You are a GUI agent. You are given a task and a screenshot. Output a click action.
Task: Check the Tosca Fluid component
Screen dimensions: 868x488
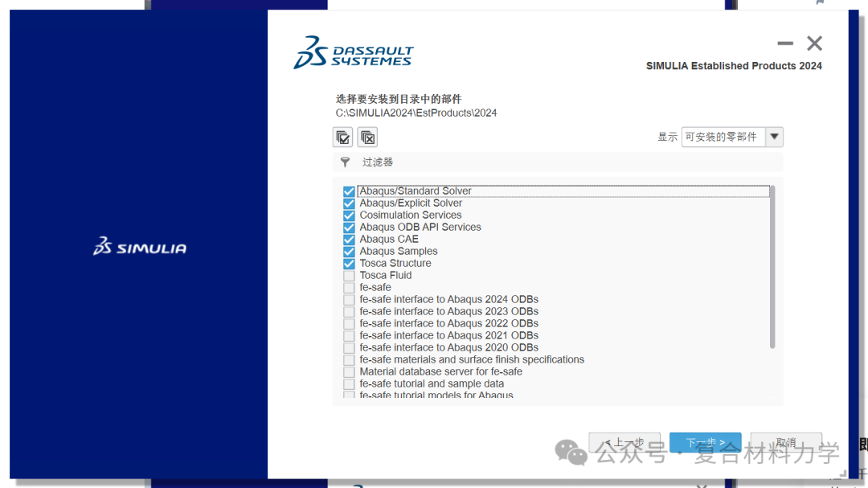pos(349,275)
